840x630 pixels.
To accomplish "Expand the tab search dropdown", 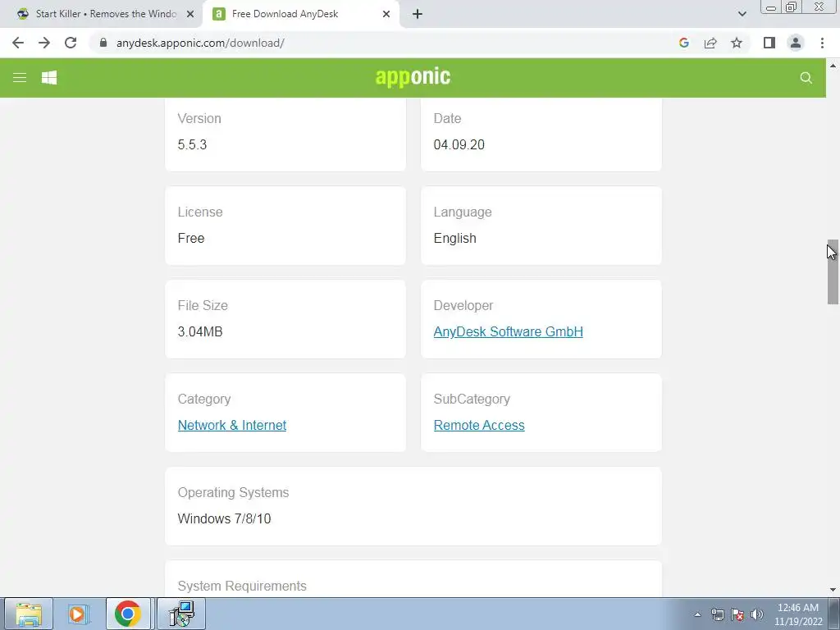I will (x=742, y=14).
